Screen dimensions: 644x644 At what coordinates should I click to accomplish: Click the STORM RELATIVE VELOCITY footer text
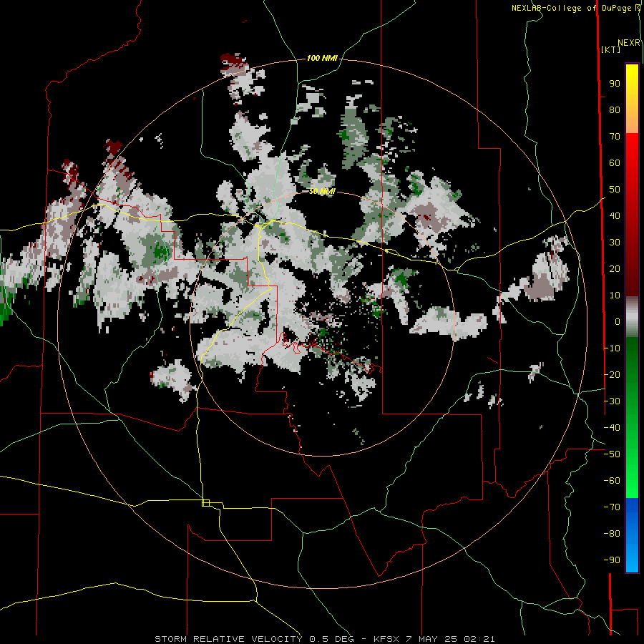pyautogui.click(x=228, y=639)
